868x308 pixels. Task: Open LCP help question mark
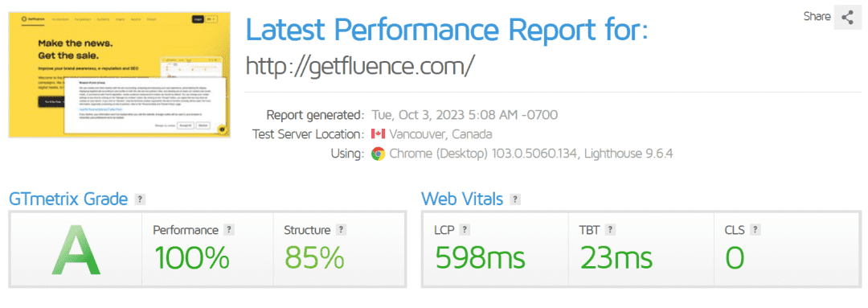[465, 230]
